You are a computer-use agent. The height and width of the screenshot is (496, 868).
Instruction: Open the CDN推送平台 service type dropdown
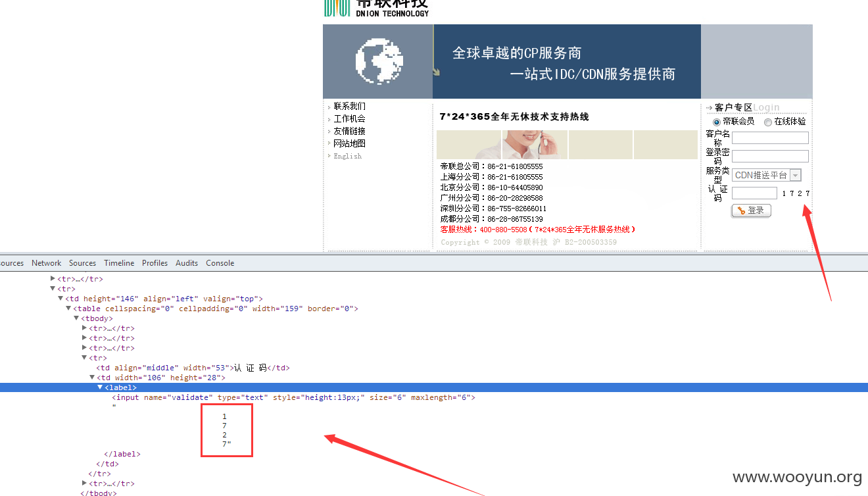(767, 175)
